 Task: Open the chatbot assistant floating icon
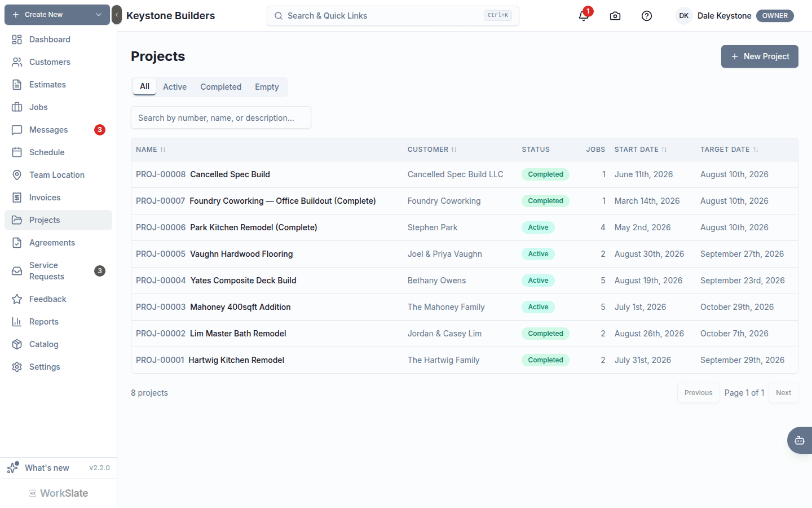tap(800, 440)
